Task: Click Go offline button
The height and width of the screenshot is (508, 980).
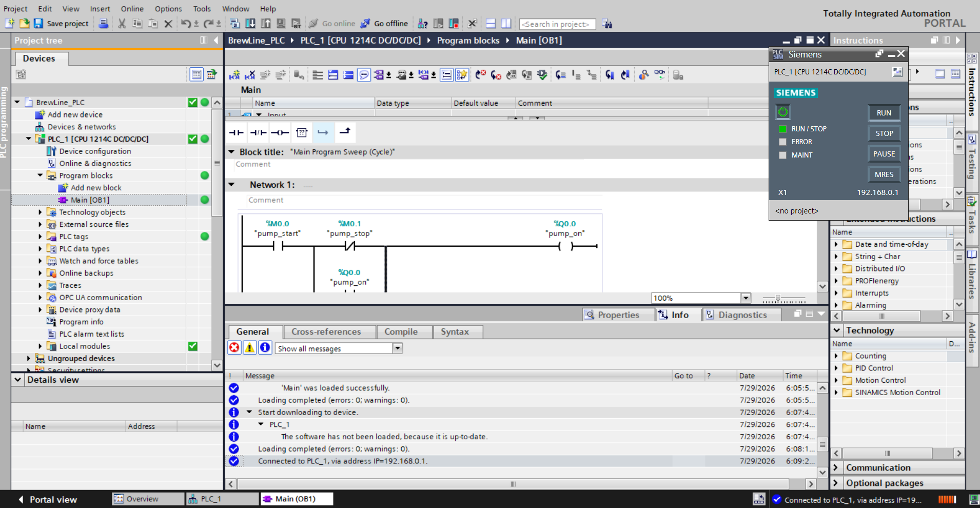Action: (384, 24)
